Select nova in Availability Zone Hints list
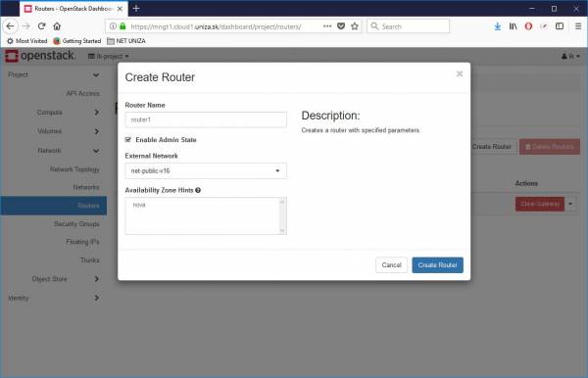Screen dimensions: 588x378 (x=139, y=205)
